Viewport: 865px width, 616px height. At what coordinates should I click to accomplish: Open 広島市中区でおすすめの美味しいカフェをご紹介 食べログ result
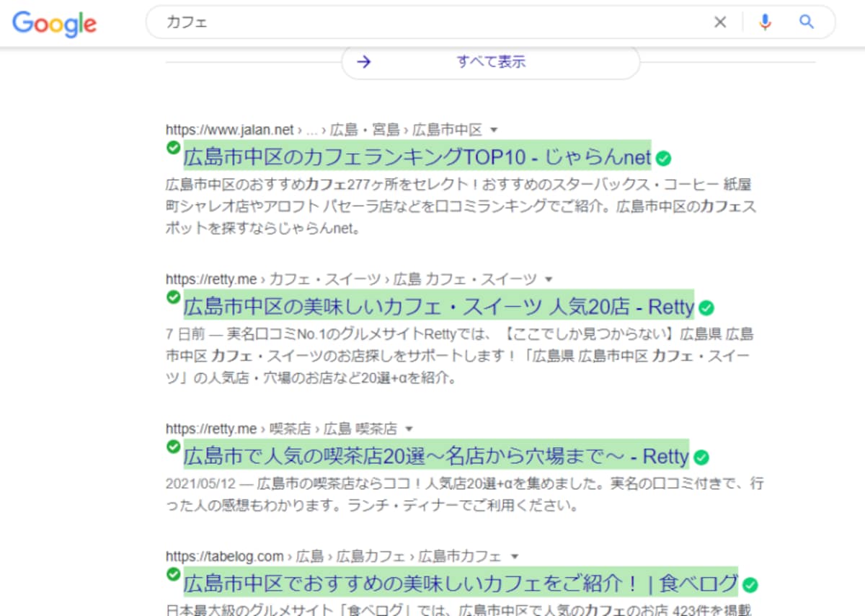pos(461,583)
